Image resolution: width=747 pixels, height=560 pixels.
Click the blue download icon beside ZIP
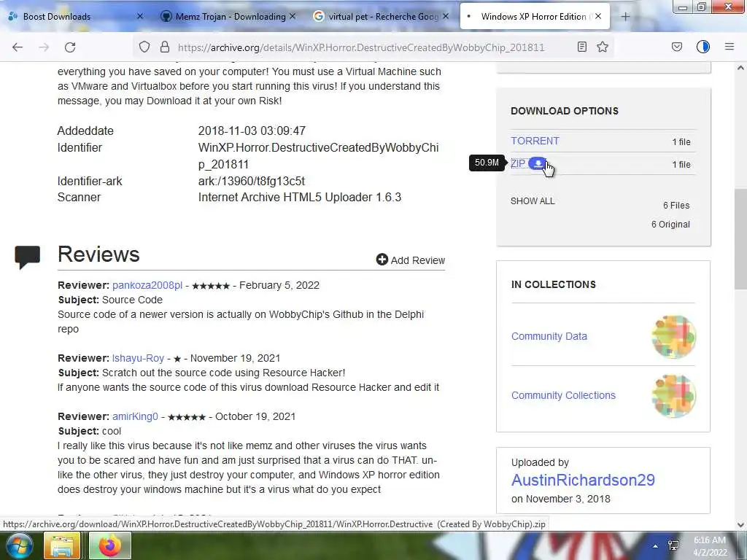tap(538, 163)
